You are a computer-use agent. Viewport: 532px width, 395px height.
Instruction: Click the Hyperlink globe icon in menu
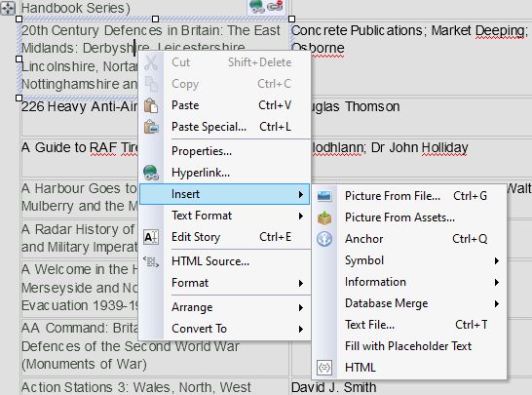pos(151,173)
